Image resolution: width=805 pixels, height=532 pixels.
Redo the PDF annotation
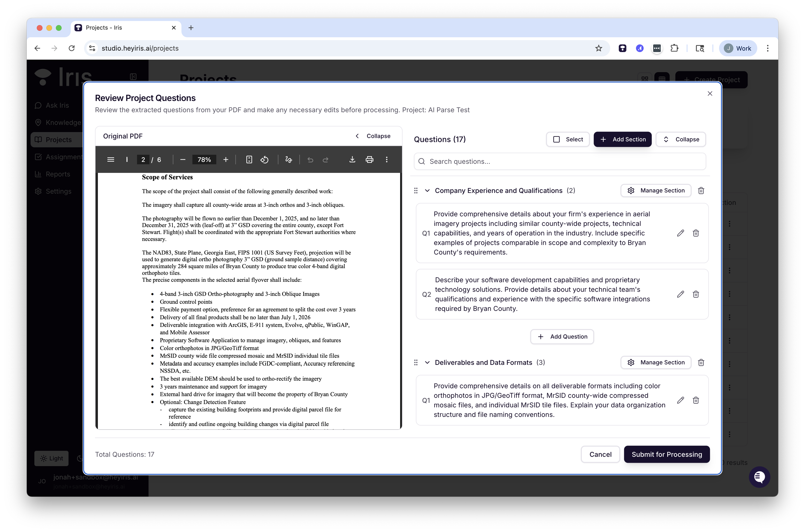(x=325, y=160)
